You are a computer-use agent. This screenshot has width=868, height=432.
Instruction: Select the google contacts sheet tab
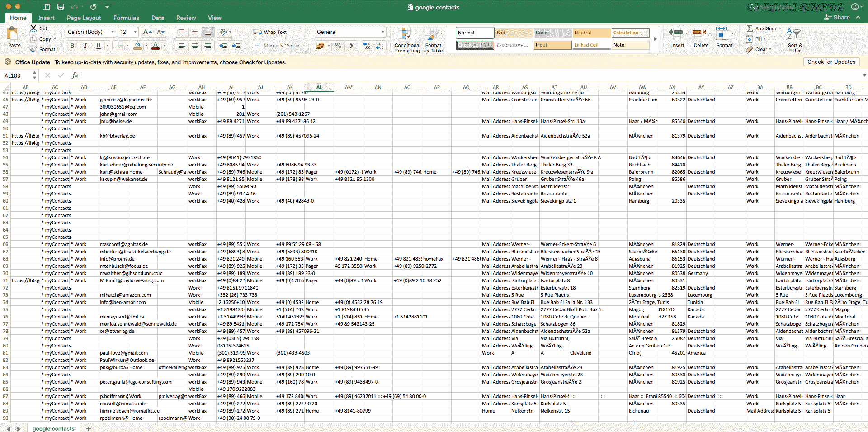(53, 428)
